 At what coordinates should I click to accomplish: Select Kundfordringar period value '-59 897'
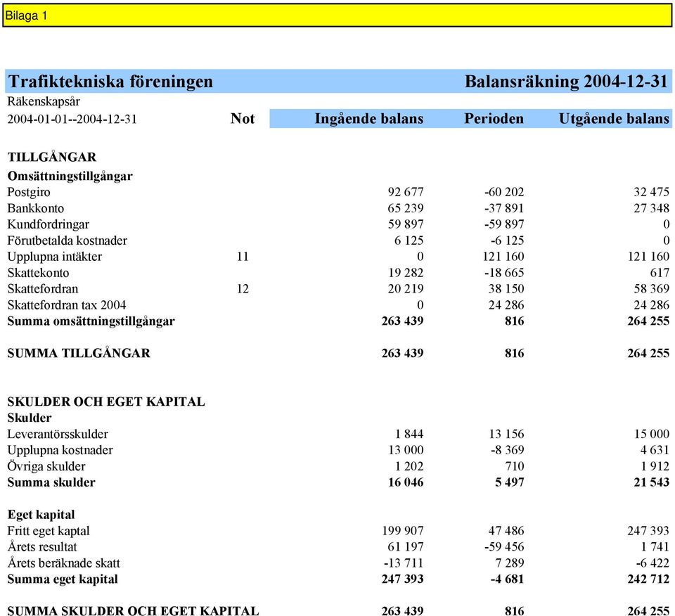(x=504, y=224)
